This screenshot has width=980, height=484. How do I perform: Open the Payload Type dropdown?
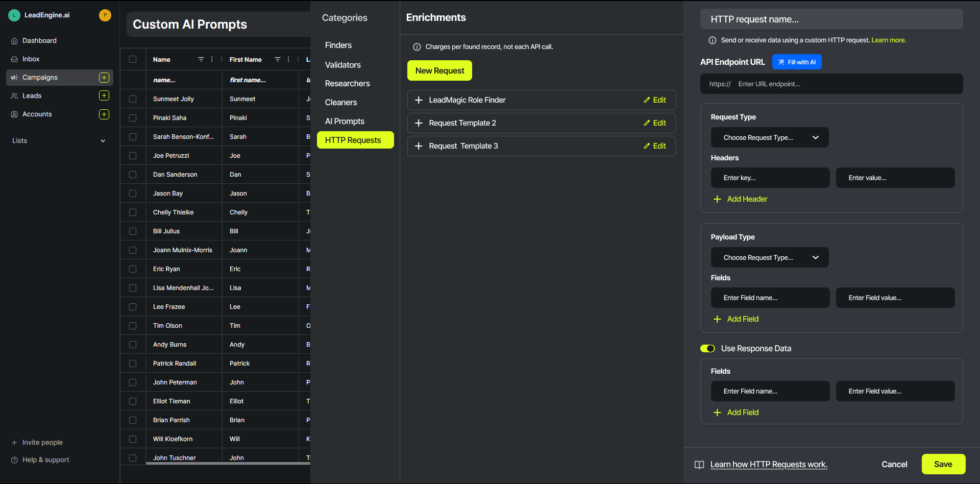coord(770,258)
